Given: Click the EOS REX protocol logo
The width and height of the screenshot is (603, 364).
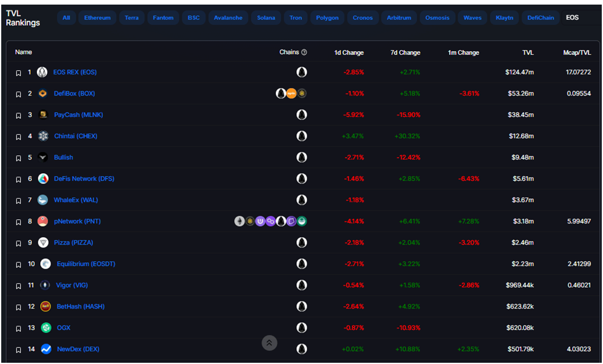Looking at the screenshot, I should [x=42, y=72].
